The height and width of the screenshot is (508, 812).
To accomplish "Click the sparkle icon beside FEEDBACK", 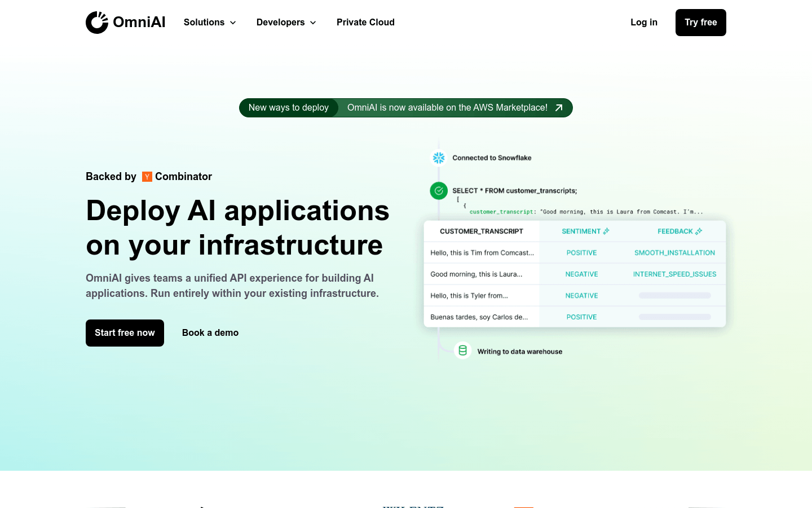I will [x=699, y=231].
